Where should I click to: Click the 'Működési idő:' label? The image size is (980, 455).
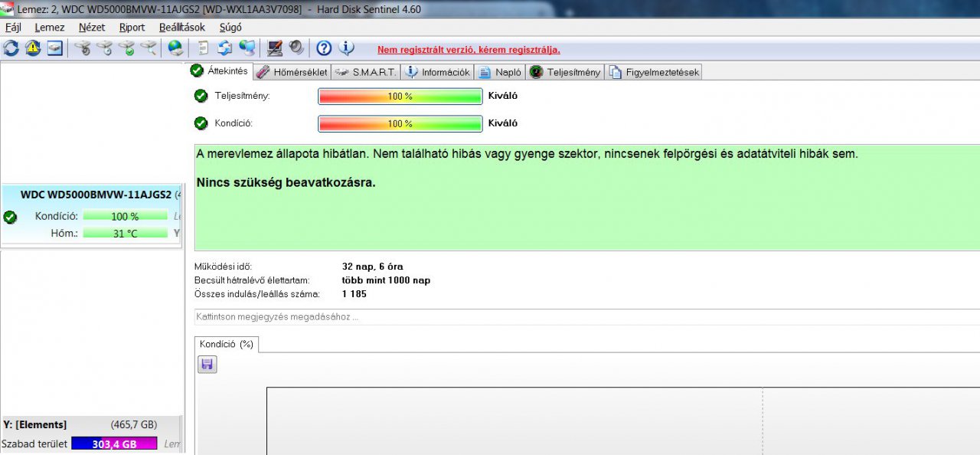tap(224, 267)
